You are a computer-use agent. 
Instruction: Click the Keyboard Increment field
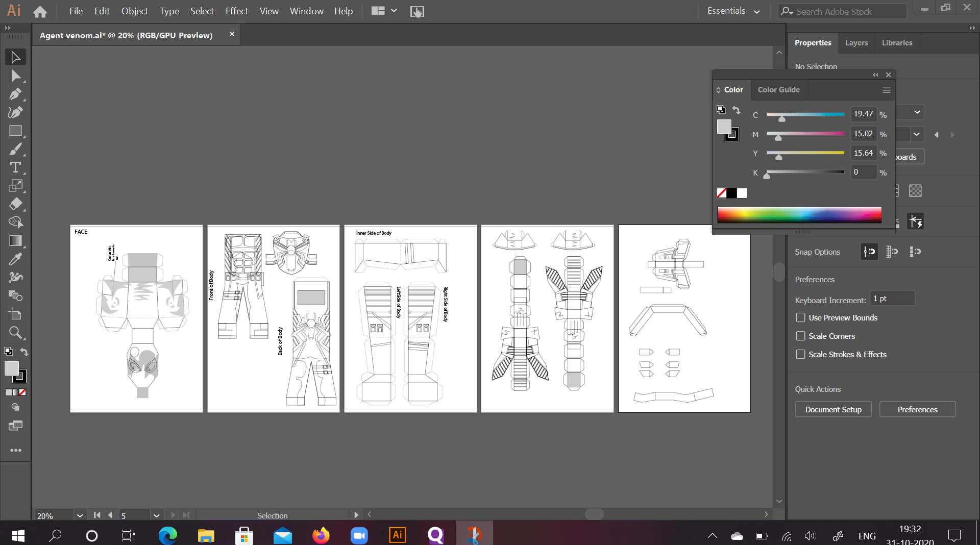point(892,299)
